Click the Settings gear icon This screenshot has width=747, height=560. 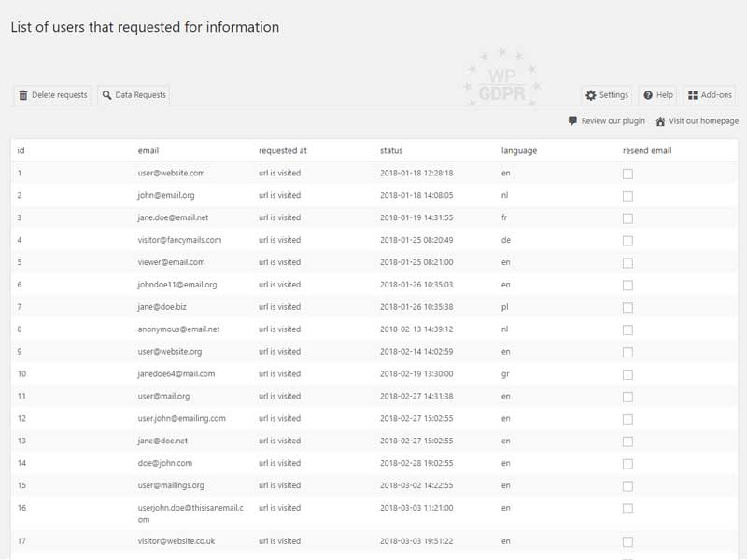[590, 95]
